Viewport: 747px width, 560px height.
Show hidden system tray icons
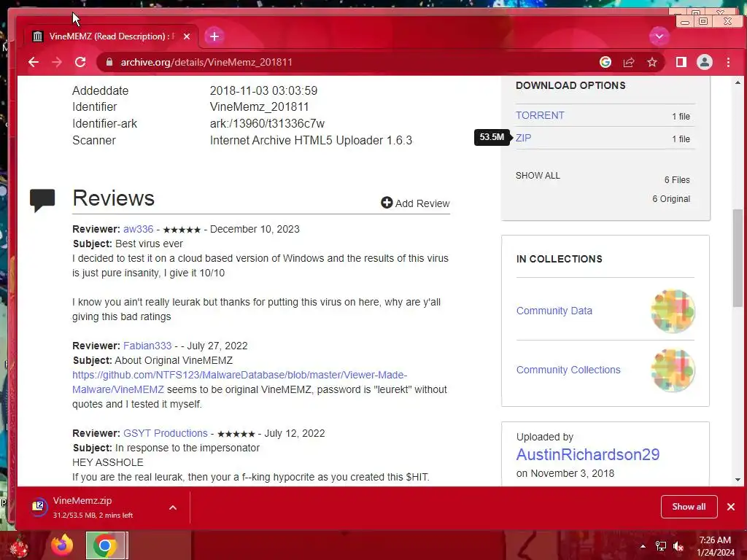643,546
